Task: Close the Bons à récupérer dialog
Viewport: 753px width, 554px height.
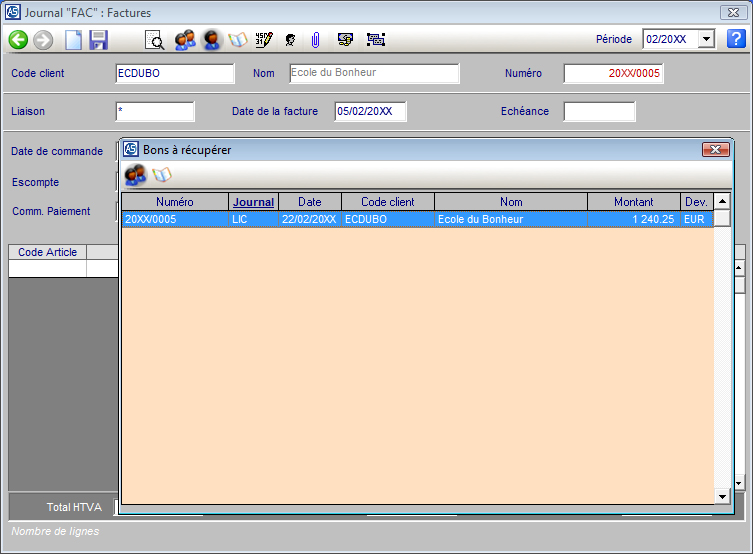Action: [715, 149]
